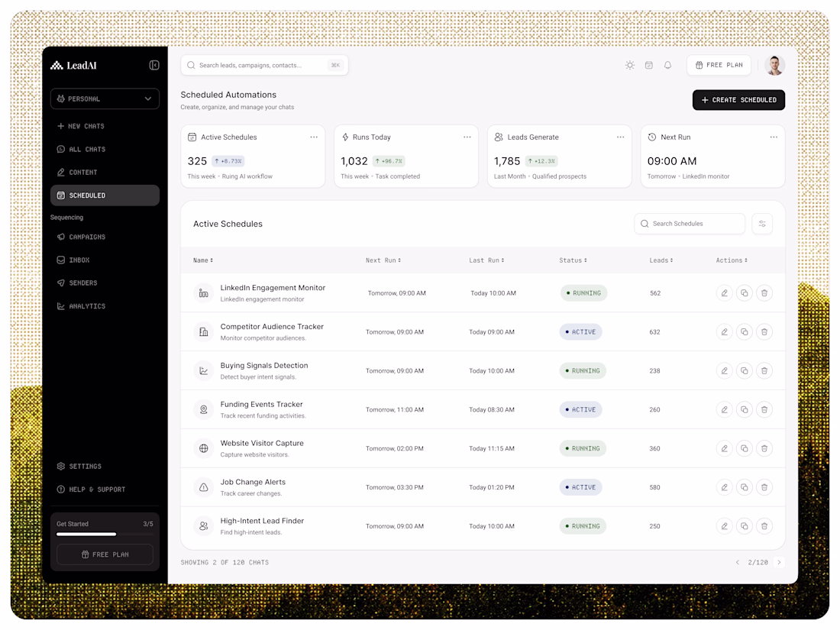Open the Active Schedules card options menu
This screenshot has height=630, width=840.
coord(314,137)
